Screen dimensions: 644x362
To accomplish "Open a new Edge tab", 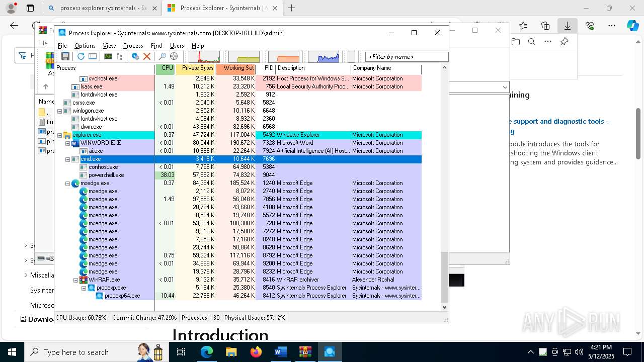I will coord(291,8).
